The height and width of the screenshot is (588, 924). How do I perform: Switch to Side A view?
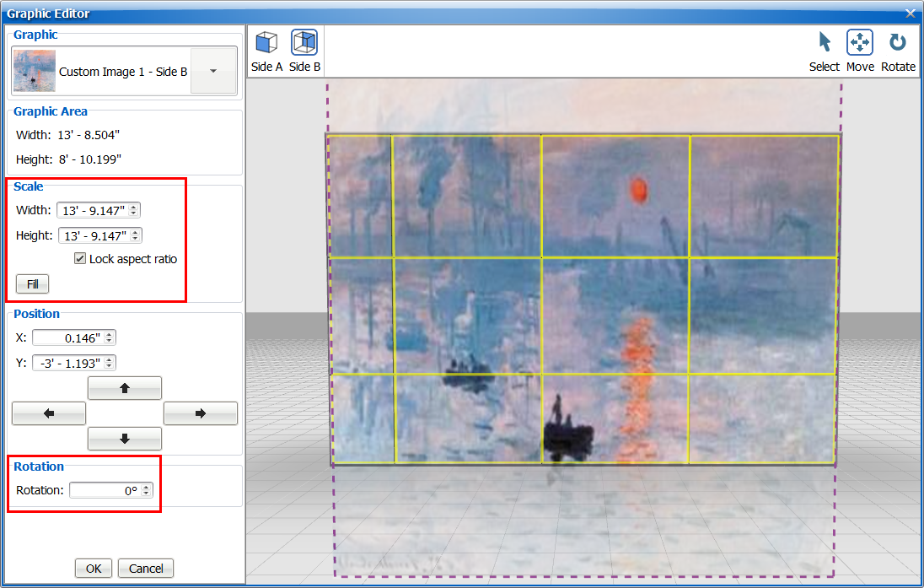(266, 51)
